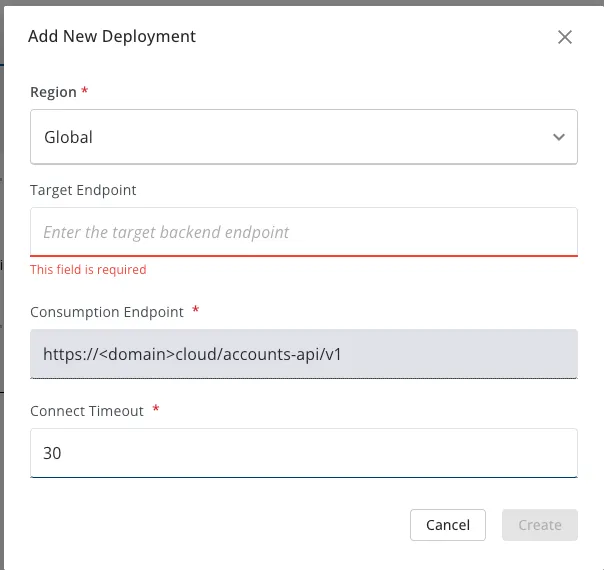Viewport: 604px width, 570px height.
Task: Click the 'Consumption Endpoint' label
Action: [107, 312]
